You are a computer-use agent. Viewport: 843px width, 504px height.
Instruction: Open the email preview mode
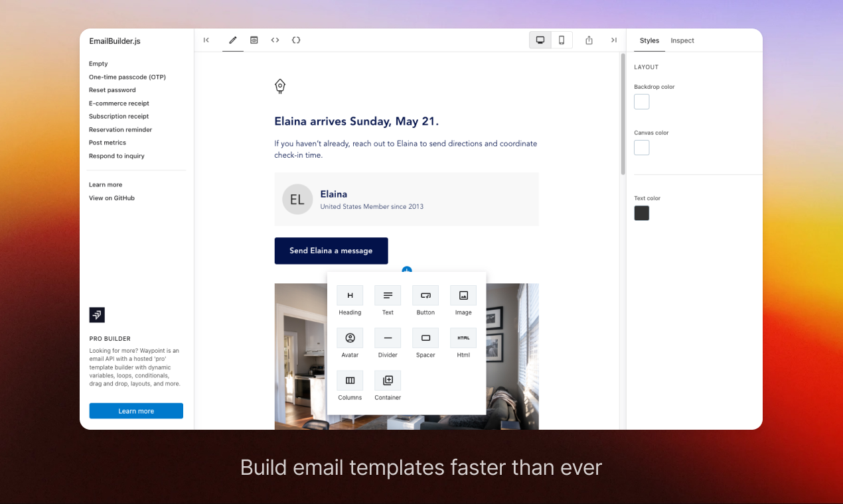pyautogui.click(x=254, y=40)
